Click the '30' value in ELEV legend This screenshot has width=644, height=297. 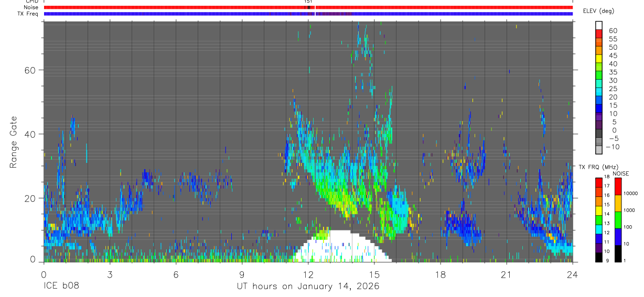coord(612,80)
